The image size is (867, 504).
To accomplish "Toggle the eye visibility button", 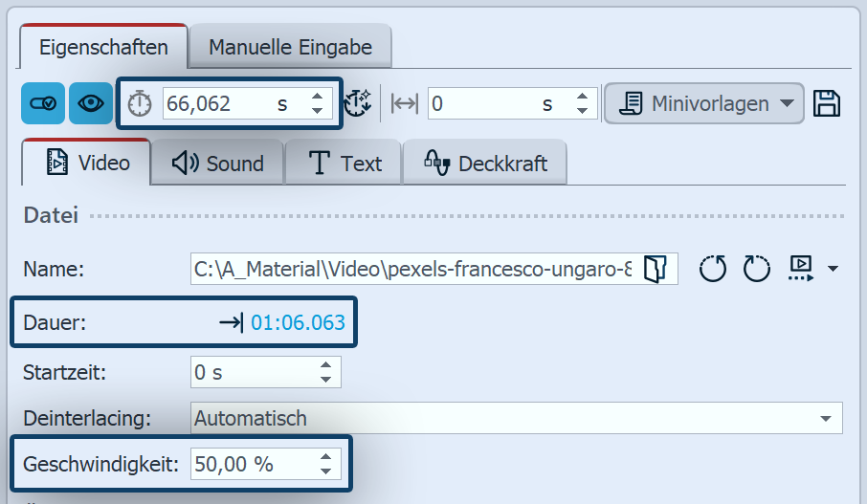I will (x=91, y=103).
